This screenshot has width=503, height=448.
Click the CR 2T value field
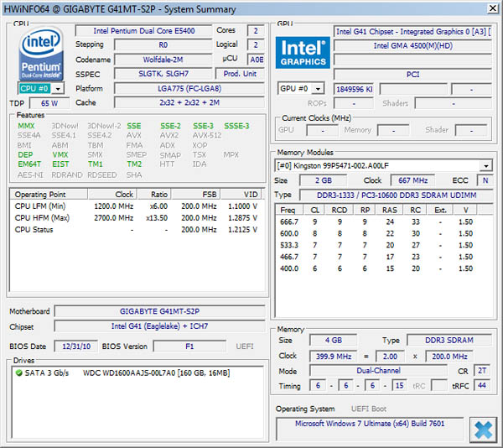click(482, 371)
